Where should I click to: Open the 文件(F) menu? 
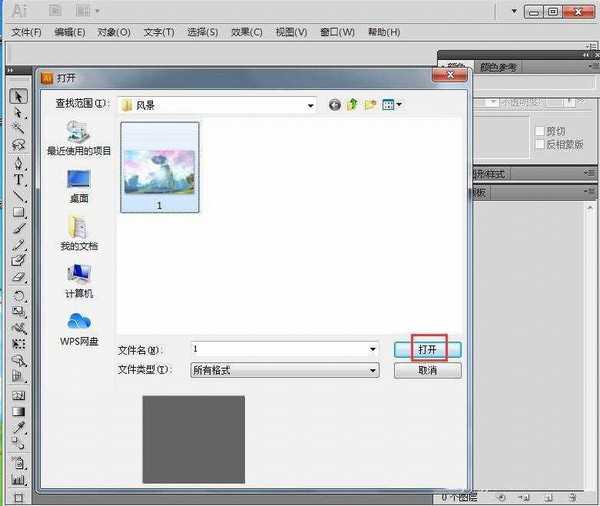26,32
